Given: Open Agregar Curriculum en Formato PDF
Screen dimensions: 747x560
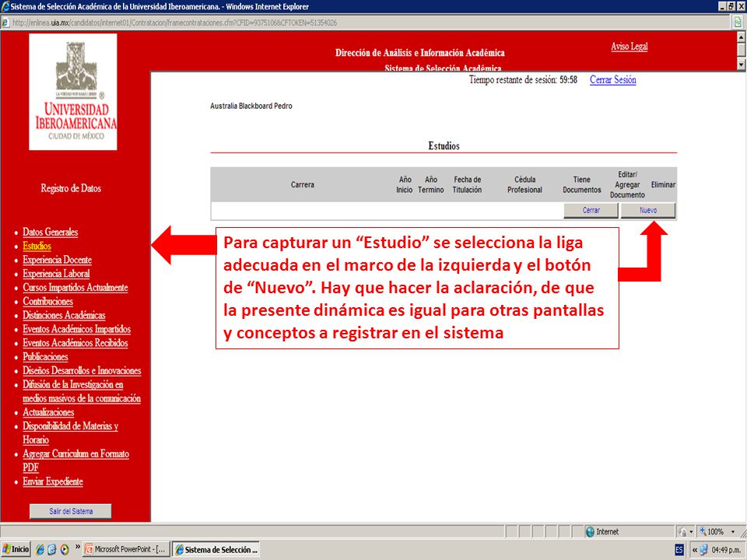Looking at the screenshot, I should pyautogui.click(x=75, y=460).
